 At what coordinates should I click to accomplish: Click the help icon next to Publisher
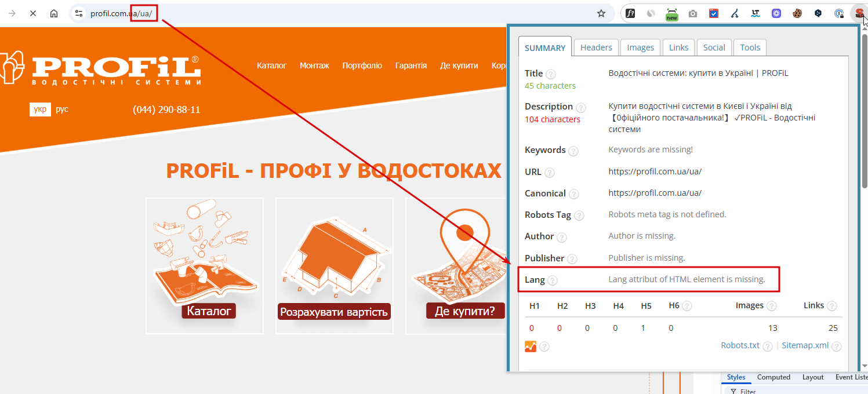click(572, 259)
